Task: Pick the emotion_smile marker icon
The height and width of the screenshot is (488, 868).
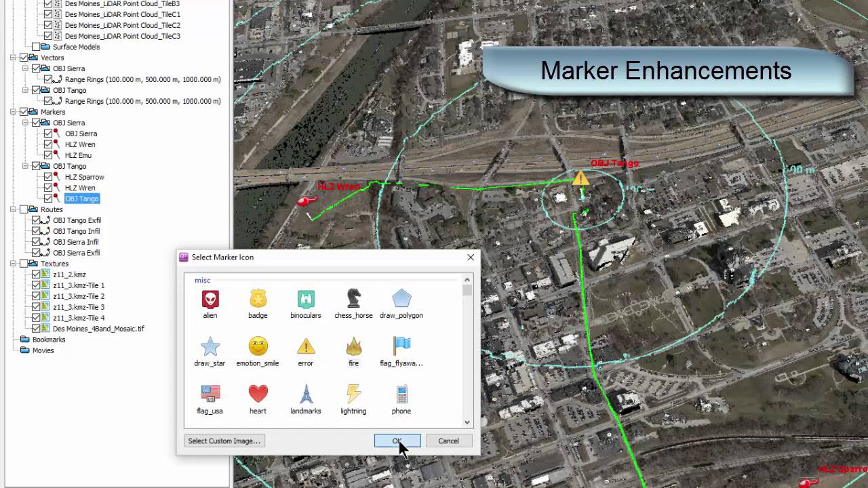Action: pyautogui.click(x=258, y=346)
